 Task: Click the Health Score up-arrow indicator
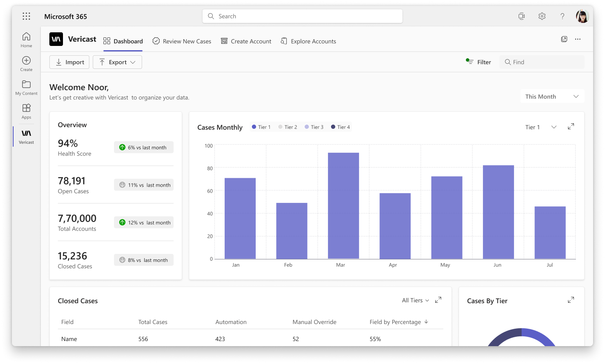tap(122, 147)
